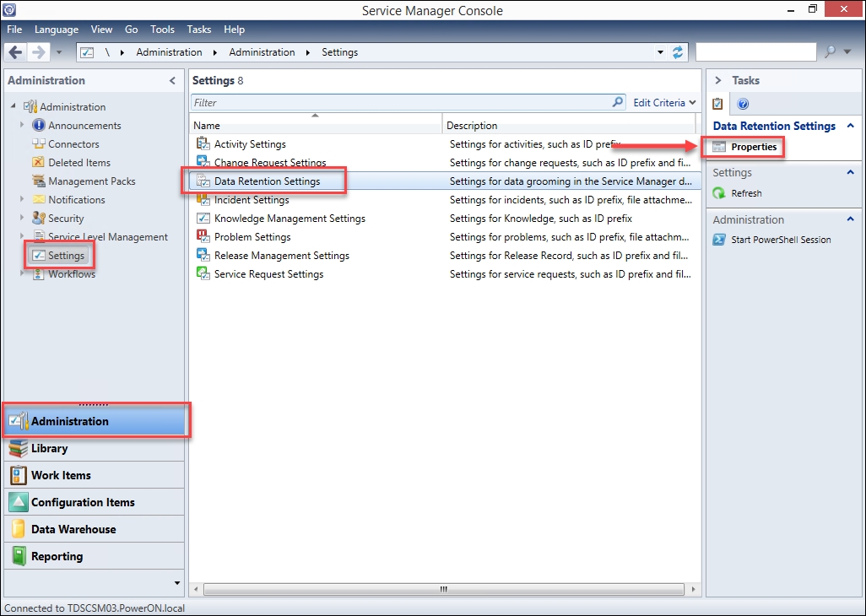Click the Workflows tree icon
The width and height of the screenshot is (866, 616).
pyautogui.click(x=39, y=273)
